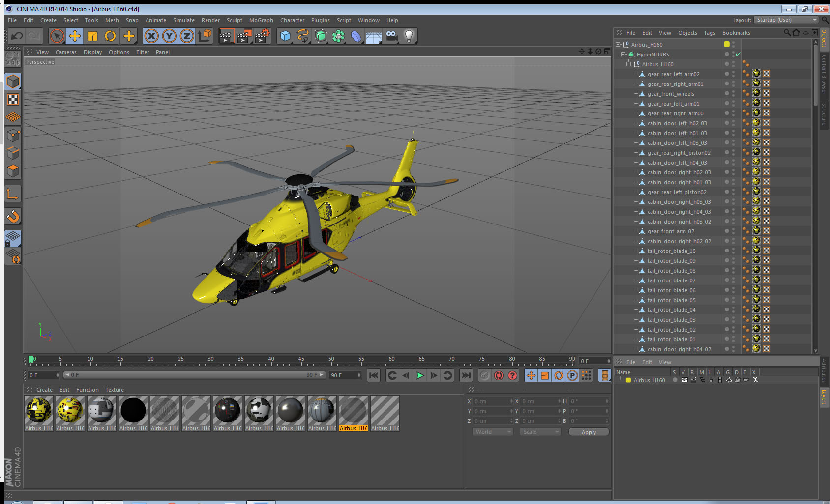Render to Picture Viewer
Viewport: 830px width, 504px height.
(244, 36)
